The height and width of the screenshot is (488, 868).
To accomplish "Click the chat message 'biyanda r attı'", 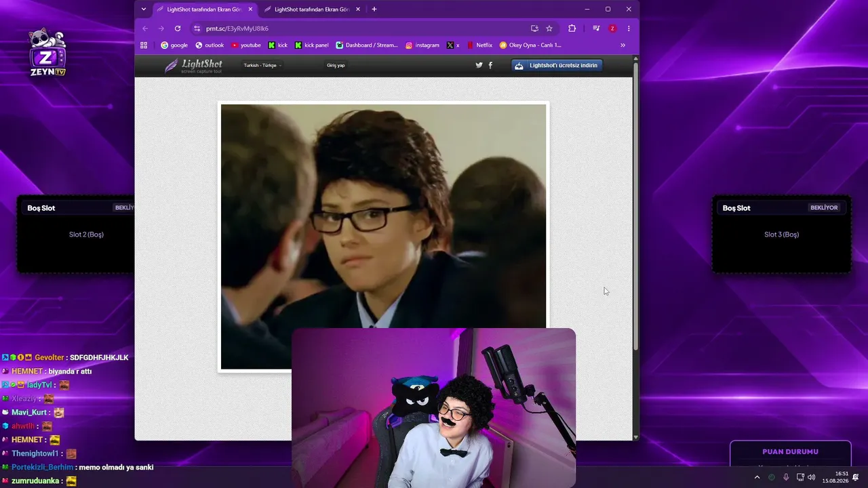I will 70,371.
